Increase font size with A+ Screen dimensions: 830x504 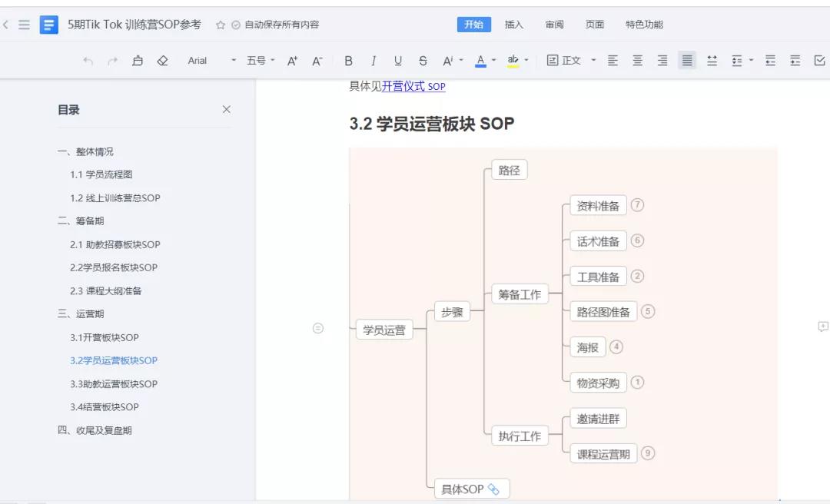tap(292, 61)
